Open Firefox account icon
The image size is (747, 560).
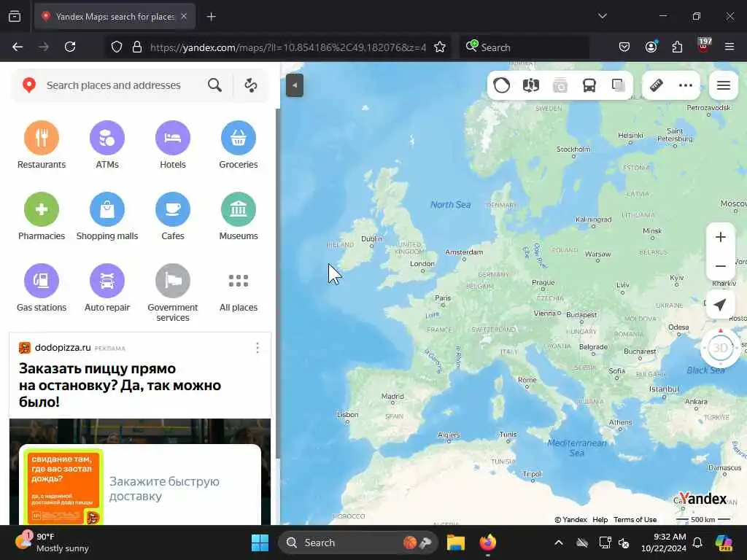651,47
